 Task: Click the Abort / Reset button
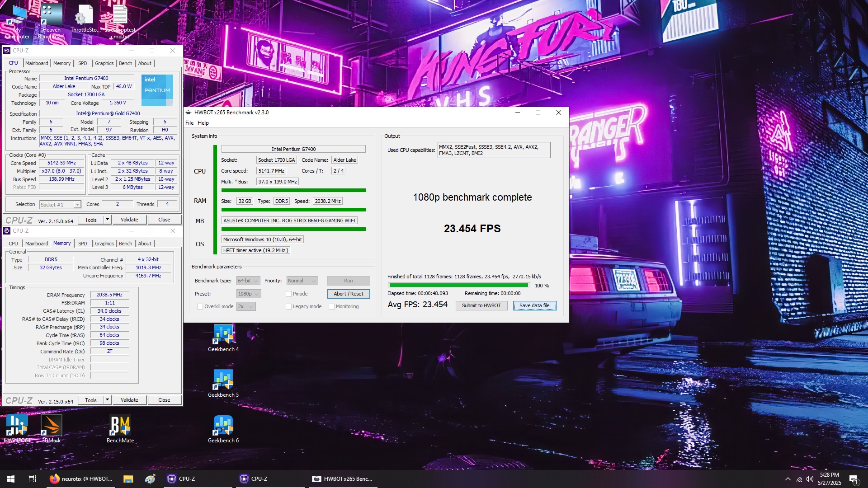[x=349, y=294]
